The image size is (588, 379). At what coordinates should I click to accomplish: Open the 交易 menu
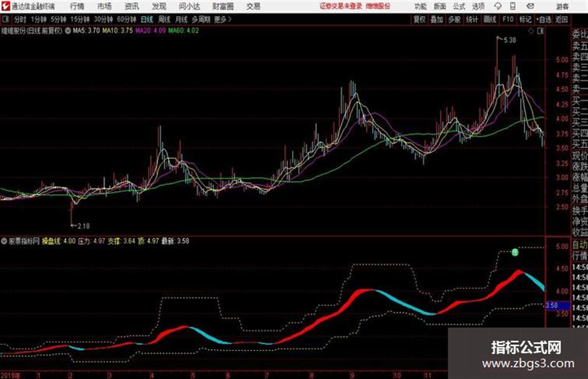coord(253,6)
